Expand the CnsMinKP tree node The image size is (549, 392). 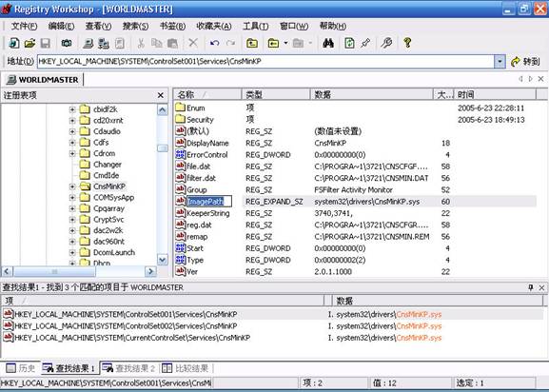point(72,186)
